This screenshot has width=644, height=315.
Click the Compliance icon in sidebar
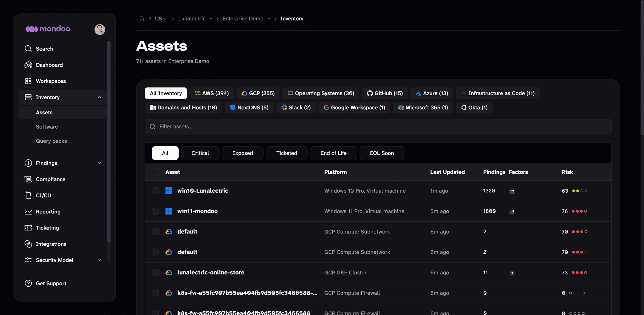pos(28,179)
